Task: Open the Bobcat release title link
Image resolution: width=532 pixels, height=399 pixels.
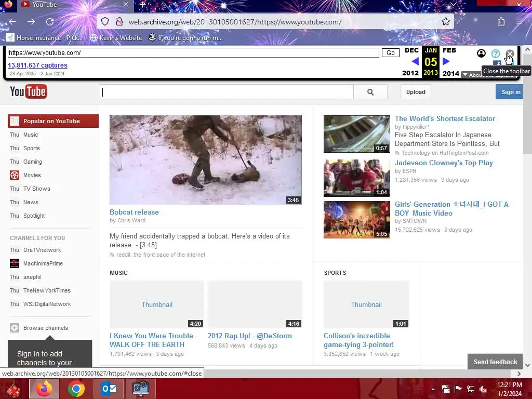Action: (134, 212)
